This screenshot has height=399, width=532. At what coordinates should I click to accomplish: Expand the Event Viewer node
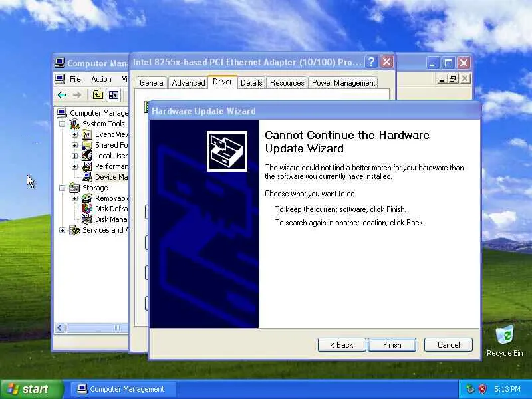(74, 135)
